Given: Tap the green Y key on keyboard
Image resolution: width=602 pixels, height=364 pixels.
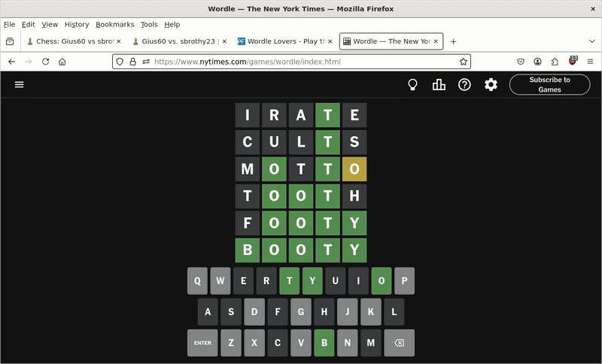Looking at the screenshot, I should click(312, 281).
